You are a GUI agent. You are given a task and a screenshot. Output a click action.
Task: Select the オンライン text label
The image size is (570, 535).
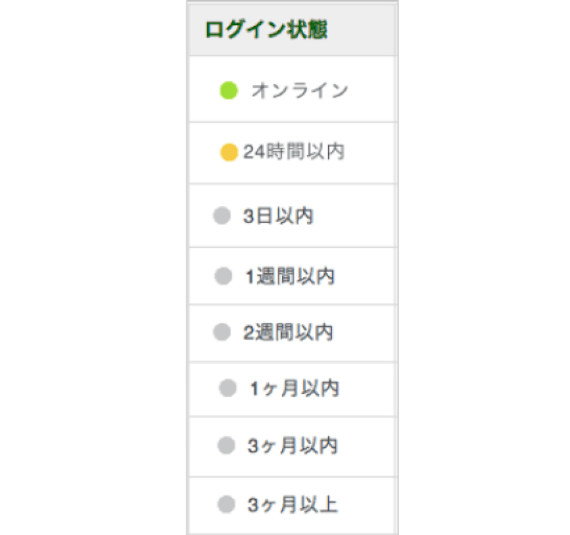[x=300, y=90]
